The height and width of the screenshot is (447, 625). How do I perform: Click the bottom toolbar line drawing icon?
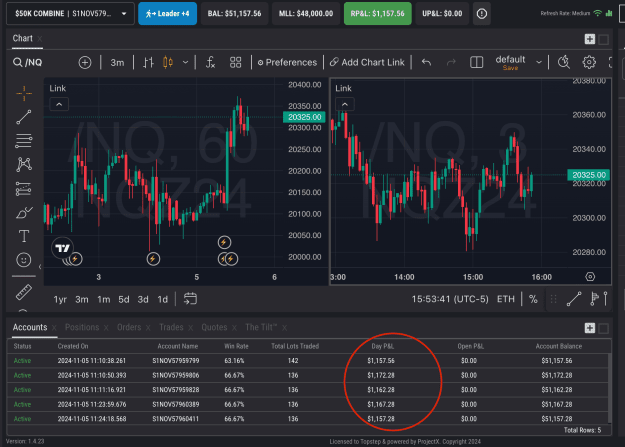click(574, 299)
